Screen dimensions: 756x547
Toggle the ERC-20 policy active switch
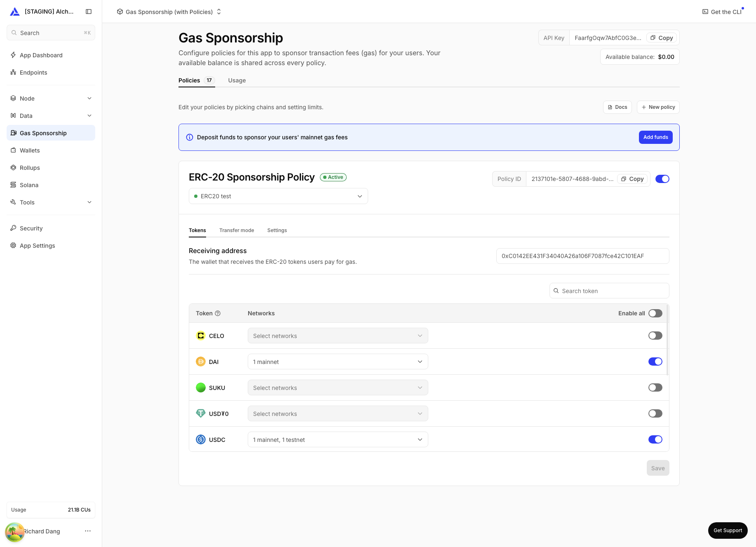662,179
